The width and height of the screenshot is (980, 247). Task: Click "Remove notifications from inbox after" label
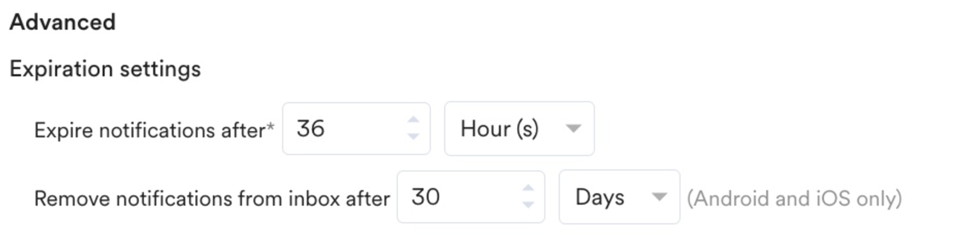212,198
